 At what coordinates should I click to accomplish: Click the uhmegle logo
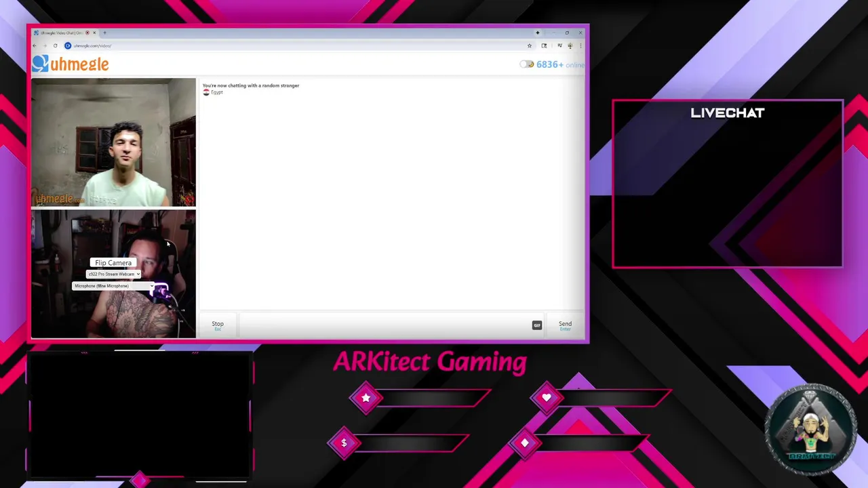click(x=71, y=64)
